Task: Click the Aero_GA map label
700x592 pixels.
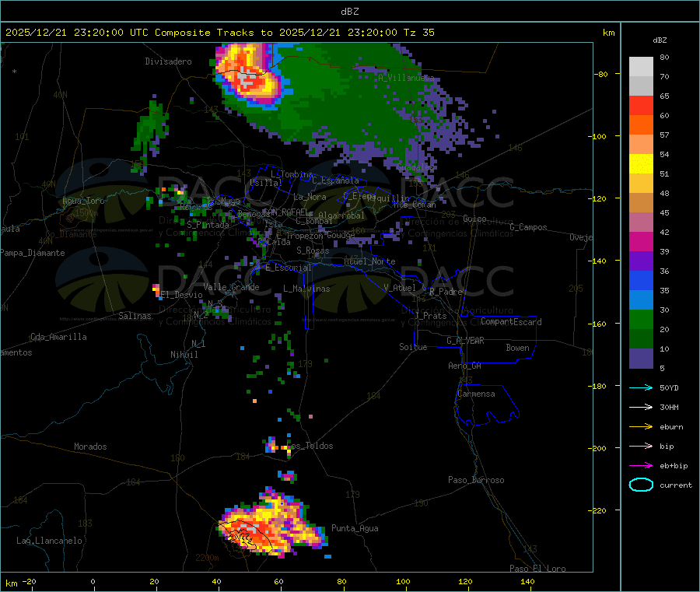Action: point(465,366)
